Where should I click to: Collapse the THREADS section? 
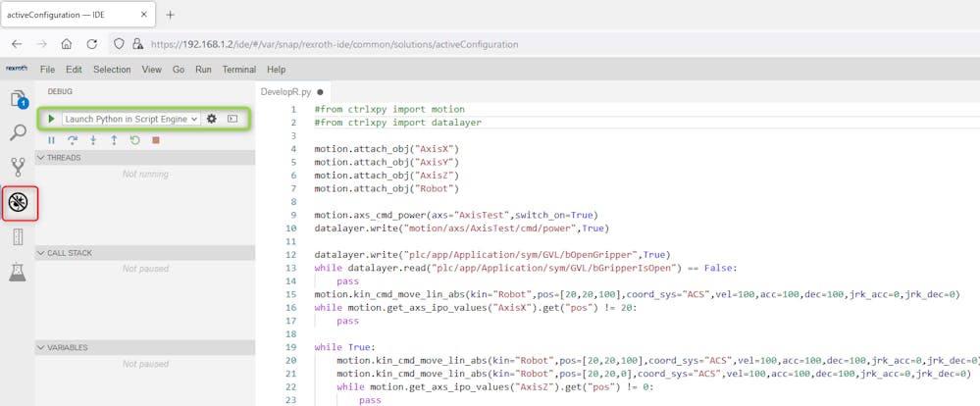[x=64, y=158]
